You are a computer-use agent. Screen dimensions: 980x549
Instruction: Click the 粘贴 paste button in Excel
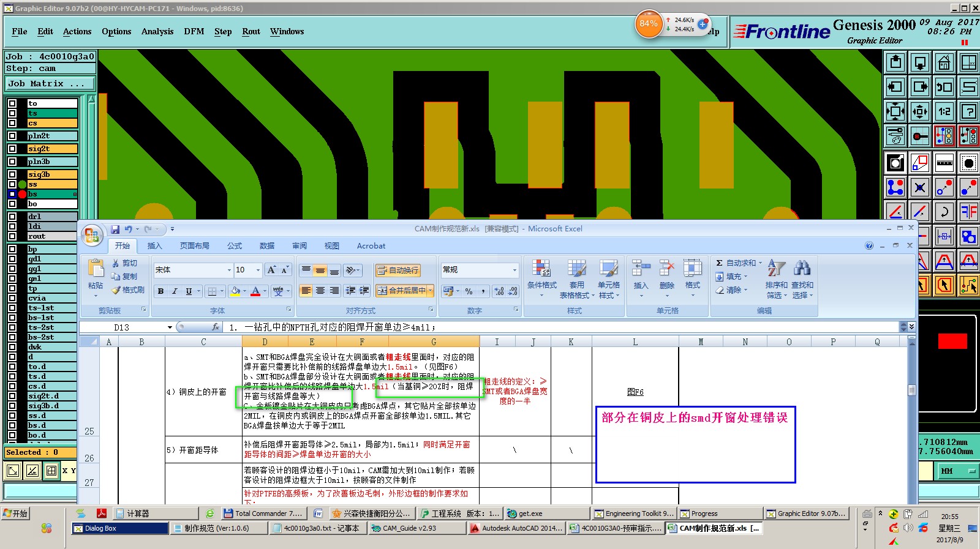tap(96, 277)
